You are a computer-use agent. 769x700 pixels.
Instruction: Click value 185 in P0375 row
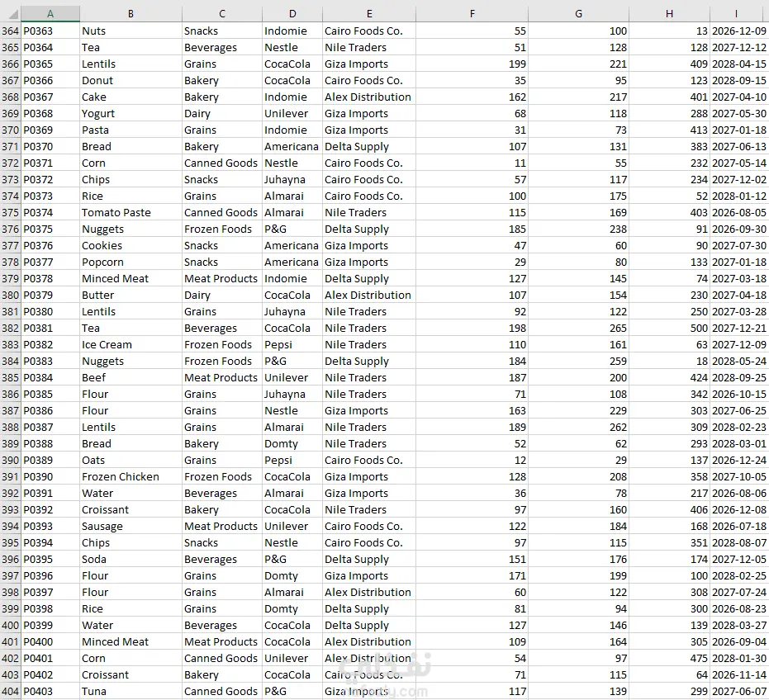472,229
